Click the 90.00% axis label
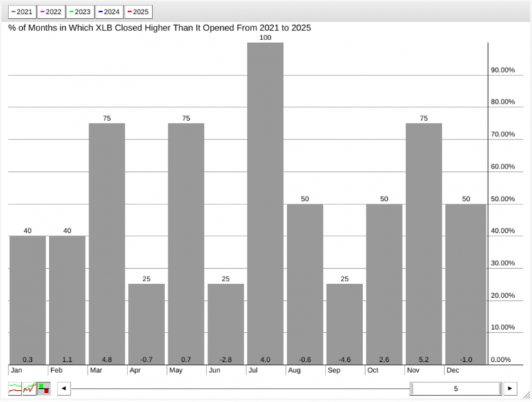The width and height of the screenshot is (532, 402). (502, 70)
